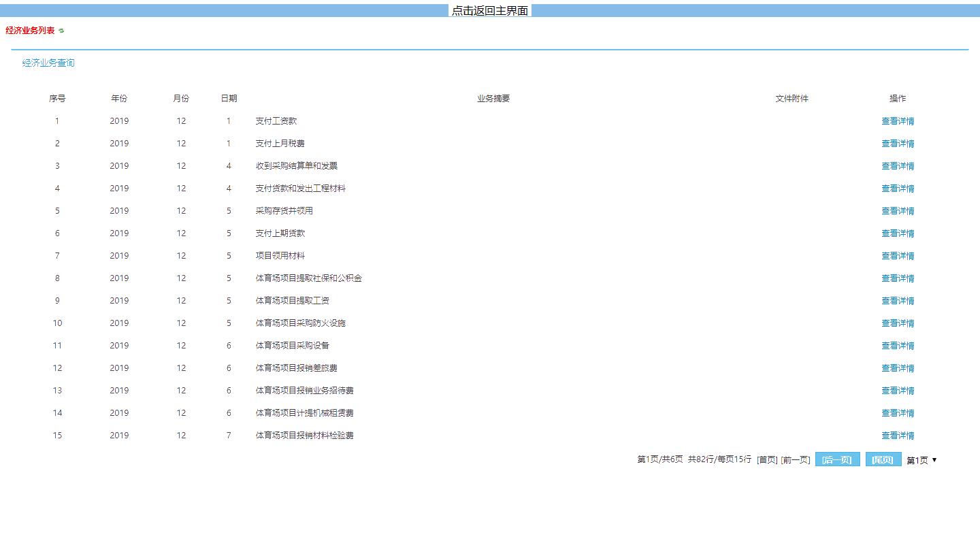The width and height of the screenshot is (980, 537).
Task: Click the 前一页 pagination link
Action: pyautogui.click(x=795, y=459)
